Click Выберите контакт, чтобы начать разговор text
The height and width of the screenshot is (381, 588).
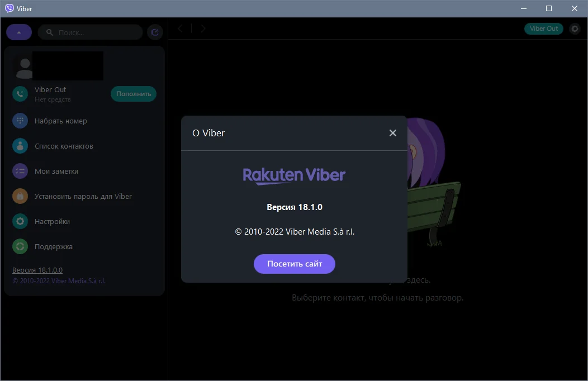[378, 298]
